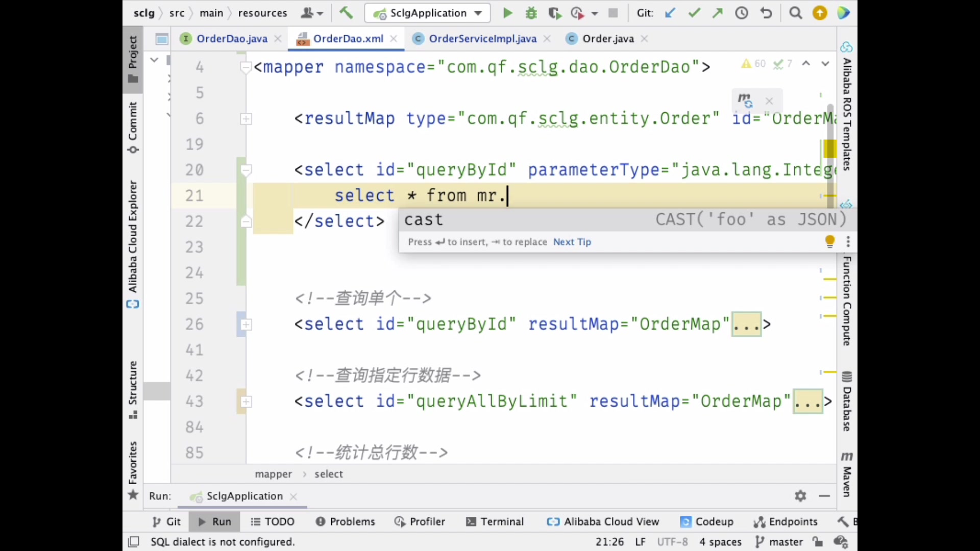Click the SQL dialect warning in status bar

(223, 542)
